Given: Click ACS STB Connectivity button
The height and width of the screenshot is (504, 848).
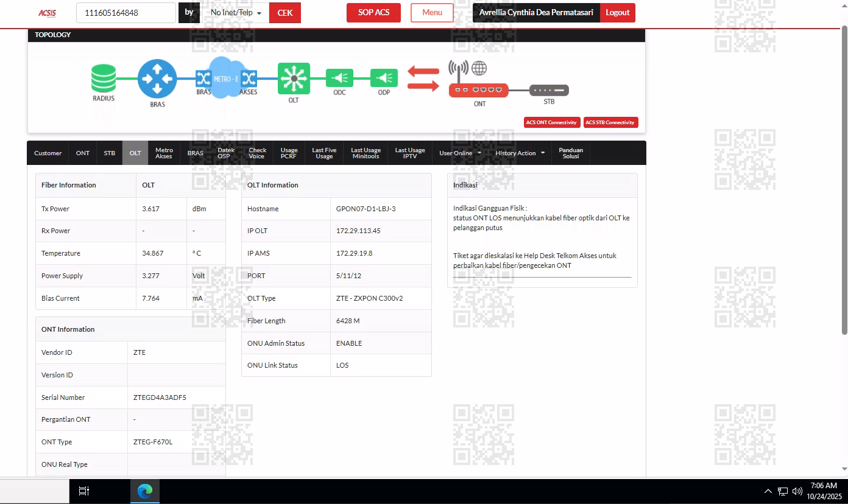Looking at the screenshot, I should click(x=610, y=122).
